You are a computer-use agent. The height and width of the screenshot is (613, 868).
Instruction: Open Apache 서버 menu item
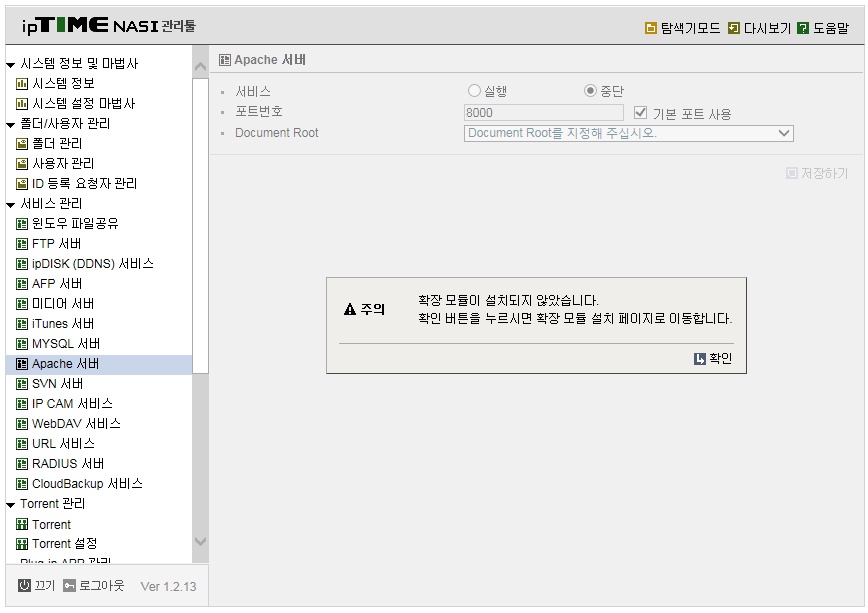click(x=99, y=364)
